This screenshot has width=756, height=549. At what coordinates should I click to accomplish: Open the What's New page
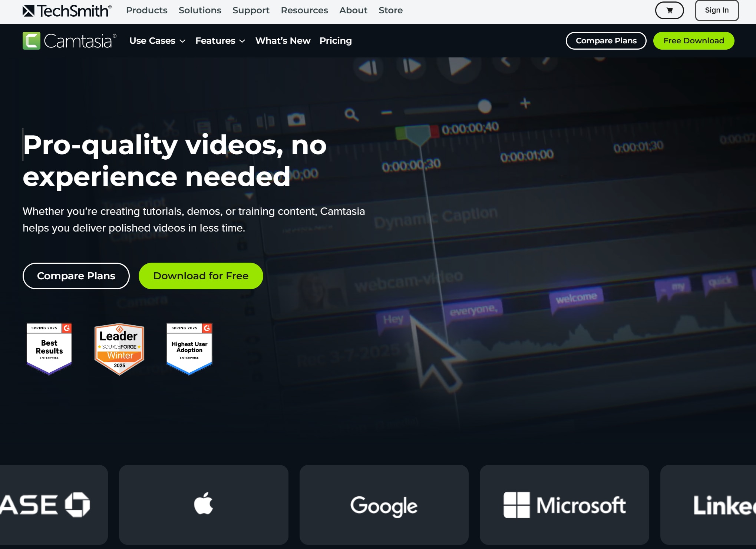283,41
